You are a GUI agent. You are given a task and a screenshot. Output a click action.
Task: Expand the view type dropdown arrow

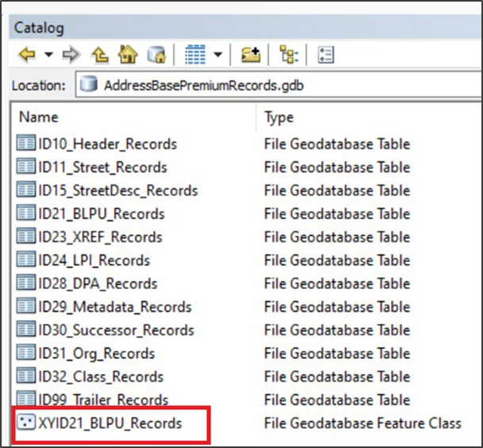click(x=217, y=55)
